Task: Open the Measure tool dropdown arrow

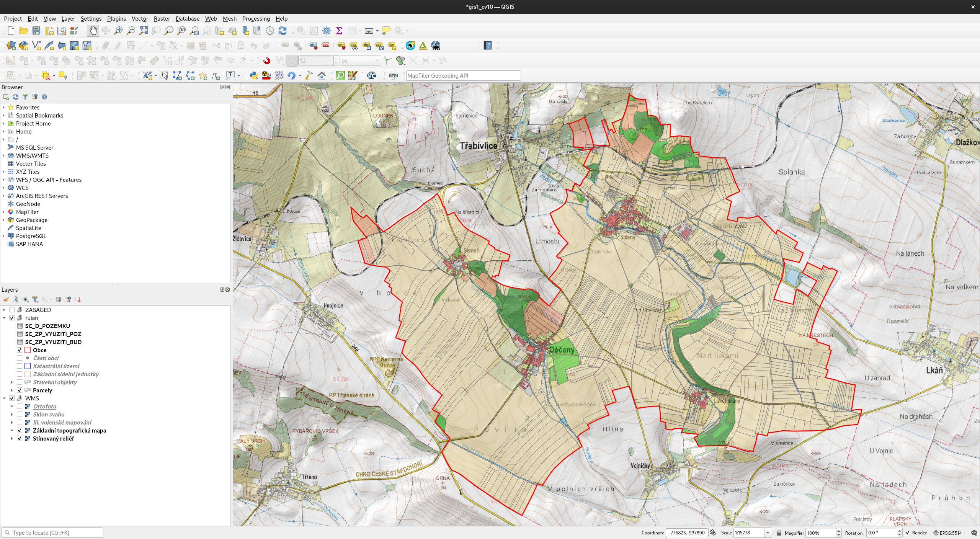Action: (377, 31)
